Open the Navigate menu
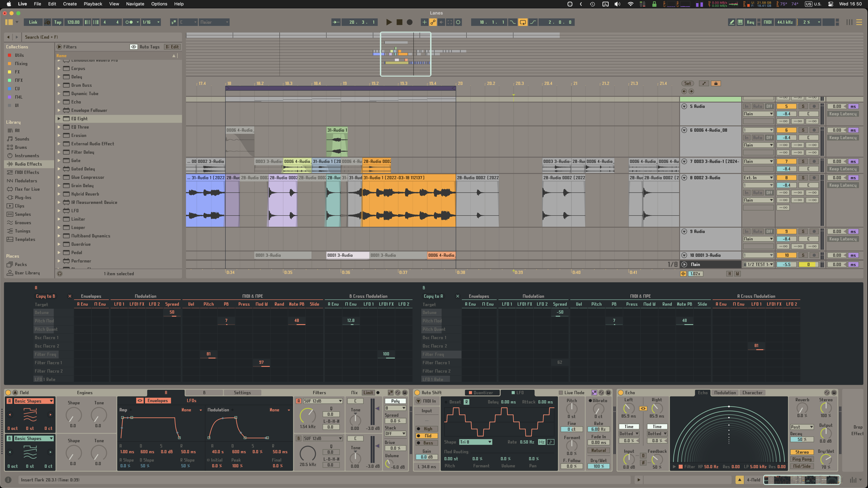This screenshot has width=868, height=488. [x=135, y=4]
